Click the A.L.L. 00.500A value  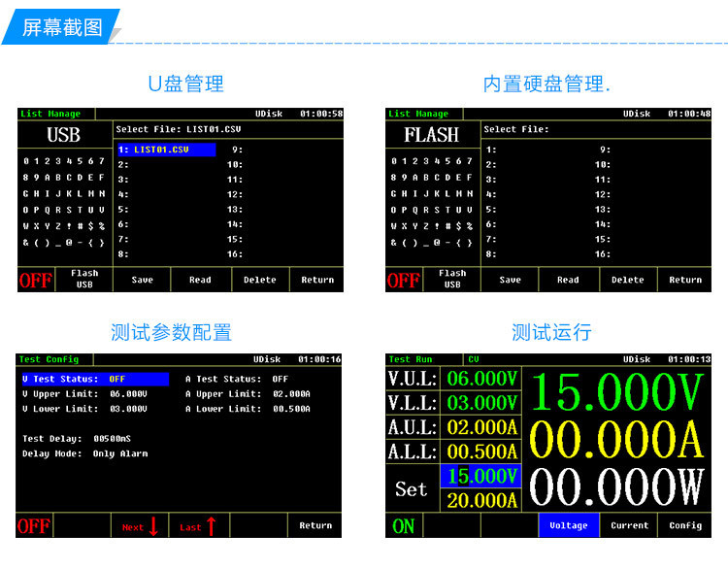481,452
